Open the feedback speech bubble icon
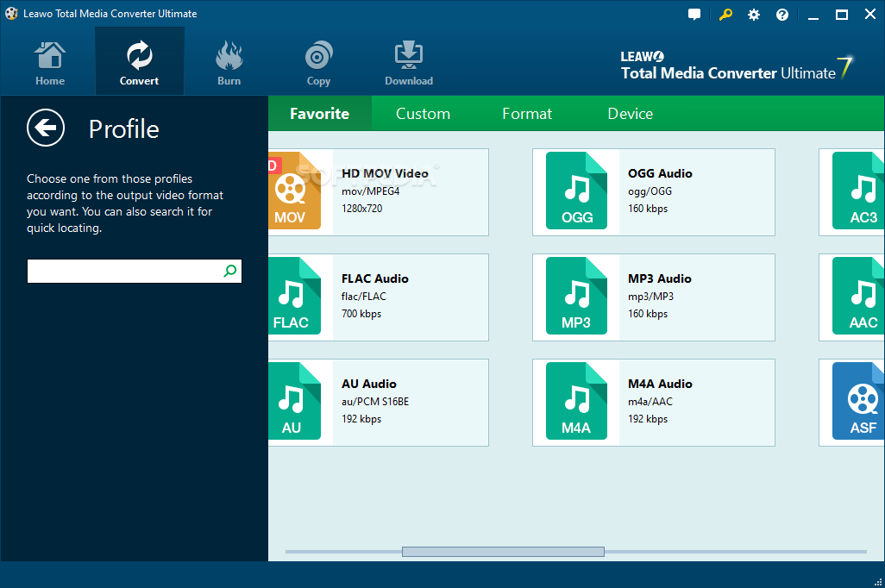 694,15
